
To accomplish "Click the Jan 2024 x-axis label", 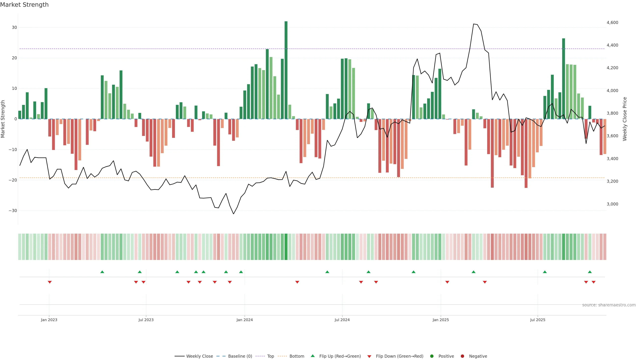I will pos(245,320).
